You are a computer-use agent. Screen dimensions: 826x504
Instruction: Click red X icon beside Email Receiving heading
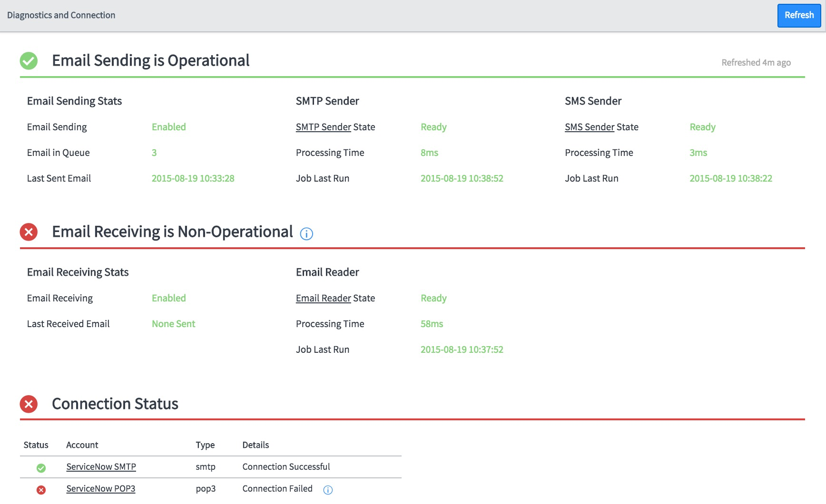tap(29, 232)
